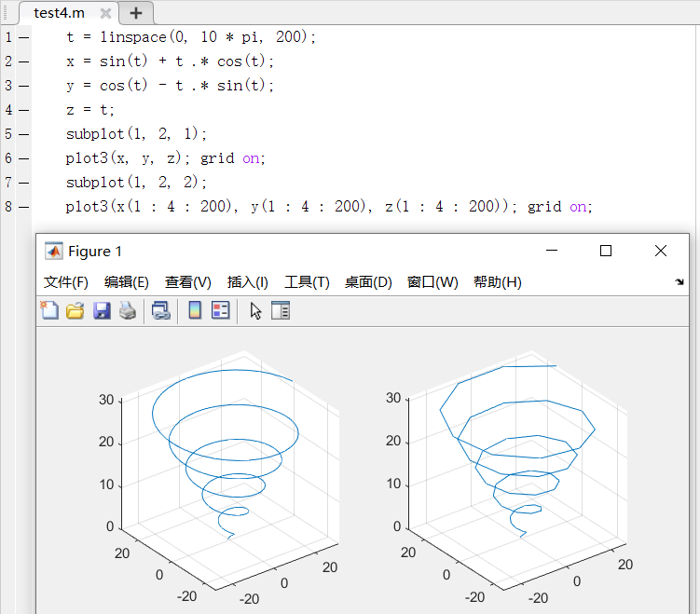Click the 'y = cos(t)' code line
Image resolution: width=700 pixels, height=614 pixels.
(x=170, y=85)
